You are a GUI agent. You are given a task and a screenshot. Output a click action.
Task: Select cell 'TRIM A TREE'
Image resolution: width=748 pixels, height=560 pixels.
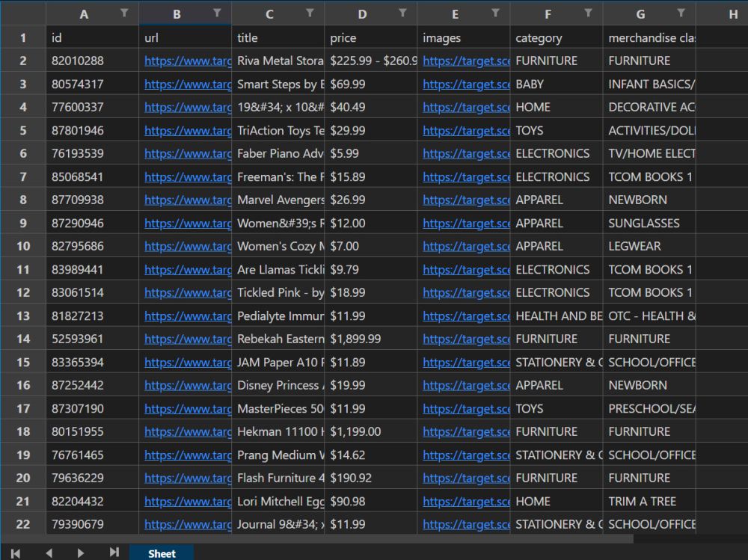point(649,502)
